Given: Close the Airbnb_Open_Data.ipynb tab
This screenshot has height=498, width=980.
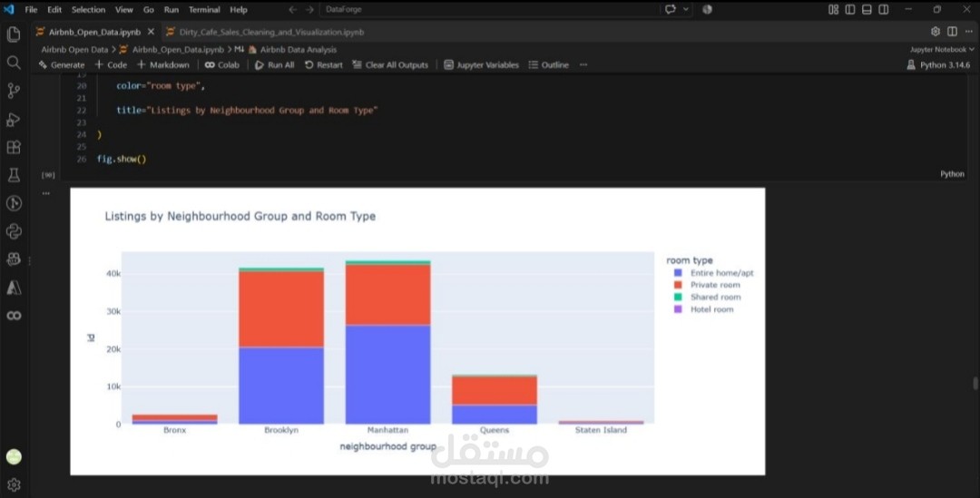Looking at the screenshot, I should tap(151, 31).
